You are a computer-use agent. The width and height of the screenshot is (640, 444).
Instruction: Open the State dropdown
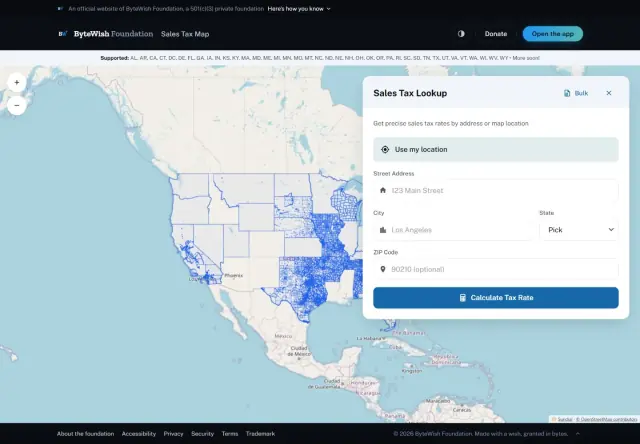pyautogui.click(x=578, y=230)
